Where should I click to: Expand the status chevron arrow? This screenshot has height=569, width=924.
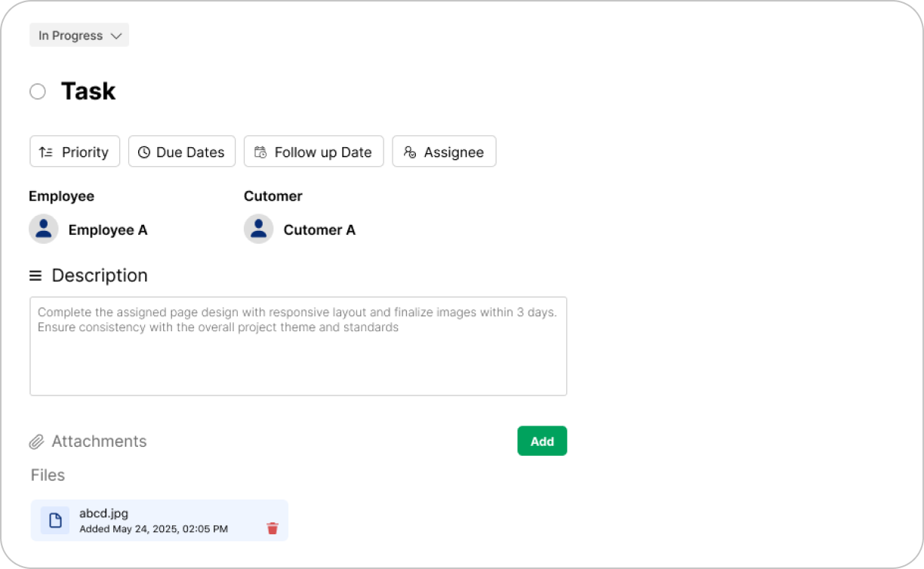pyautogui.click(x=116, y=35)
